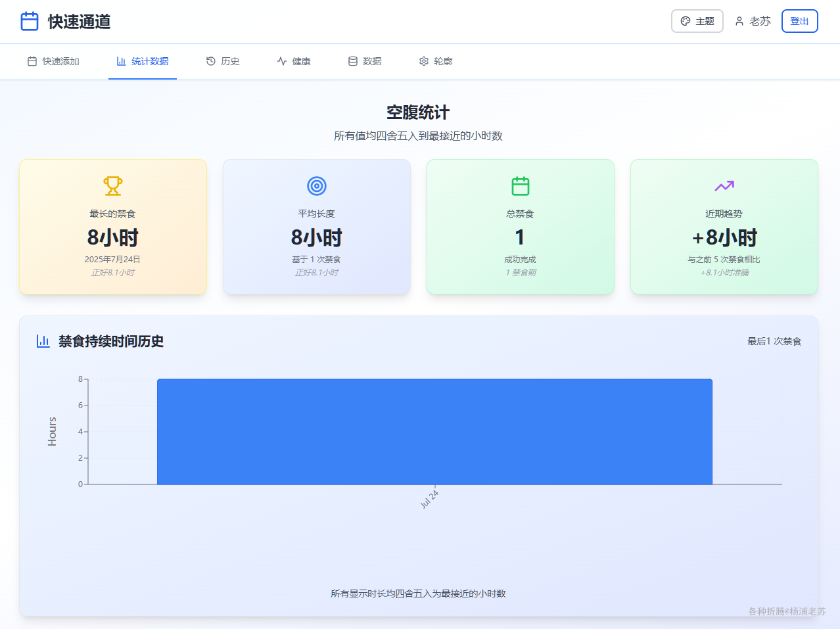Click the 1 禁食期 italic text
840x629 pixels.
[521, 273]
